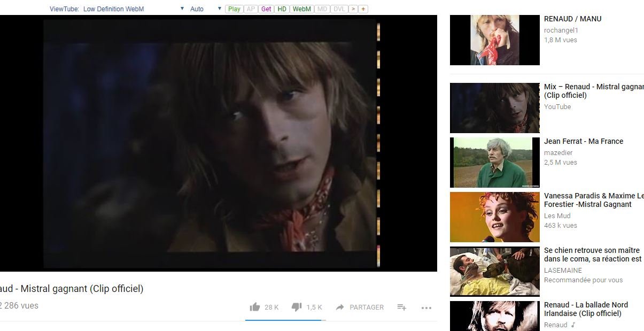Click the 28 K likes count
Screen dimensions: 644x331
coord(271,307)
